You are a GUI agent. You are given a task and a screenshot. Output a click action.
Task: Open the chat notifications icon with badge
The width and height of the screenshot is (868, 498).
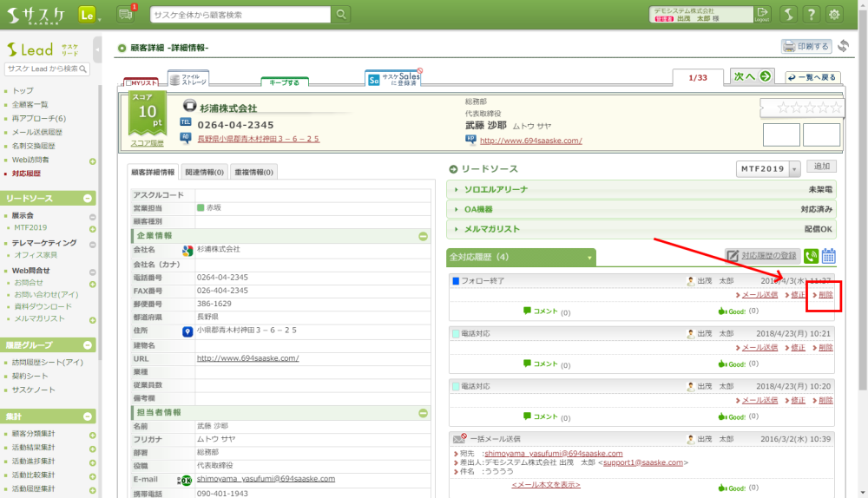[x=126, y=14]
